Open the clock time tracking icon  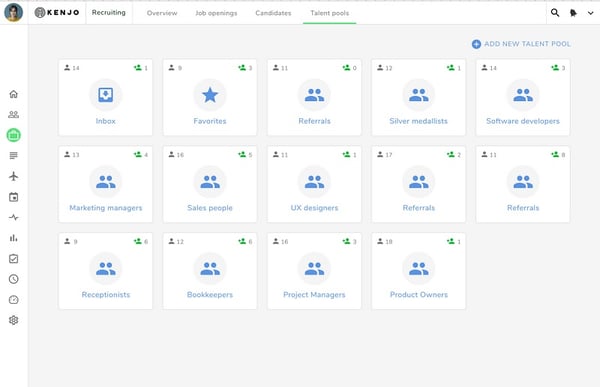coord(13,279)
